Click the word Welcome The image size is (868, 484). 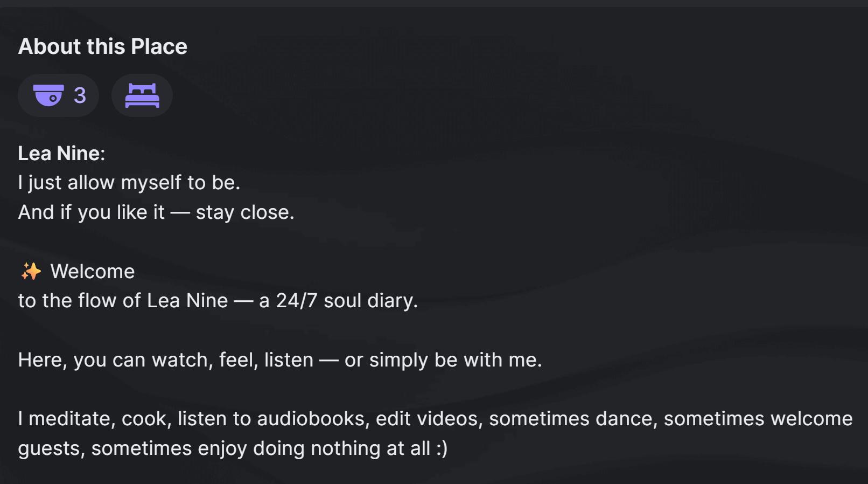pyautogui.click(x=93, y=271)
